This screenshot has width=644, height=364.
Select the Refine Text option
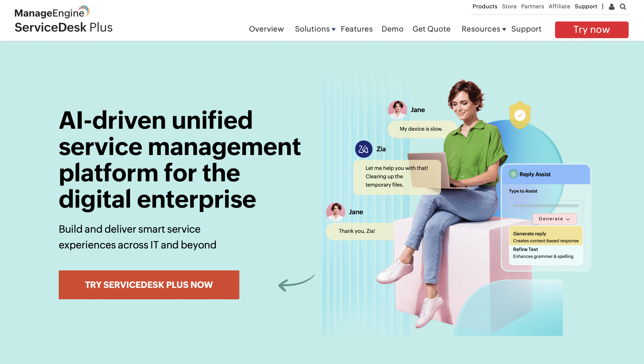[x=546, y=253]
